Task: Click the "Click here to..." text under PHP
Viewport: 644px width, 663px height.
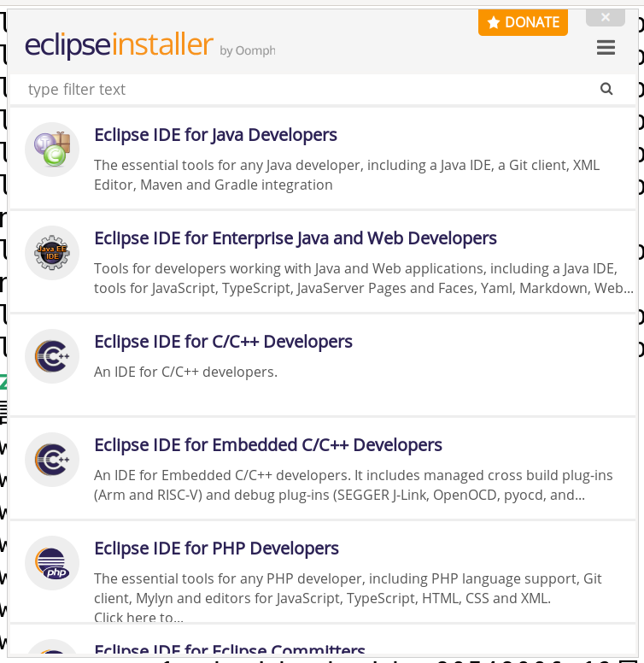Action: click(138, 618)
